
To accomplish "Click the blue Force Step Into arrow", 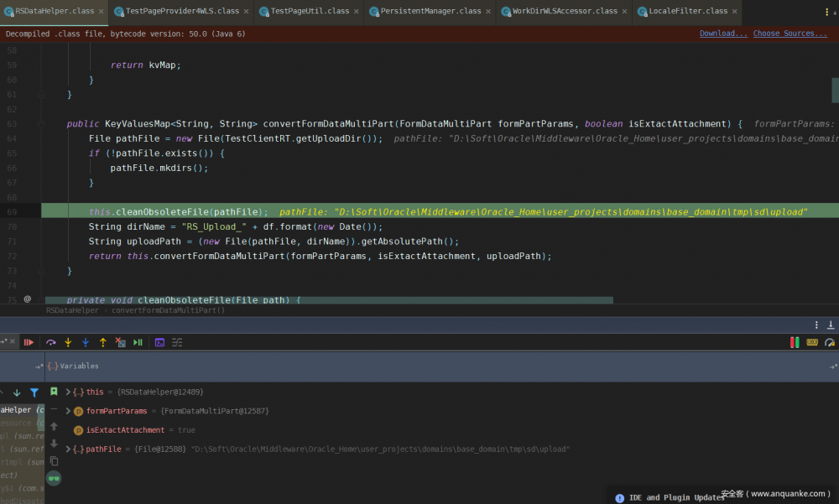I will 86,342.
